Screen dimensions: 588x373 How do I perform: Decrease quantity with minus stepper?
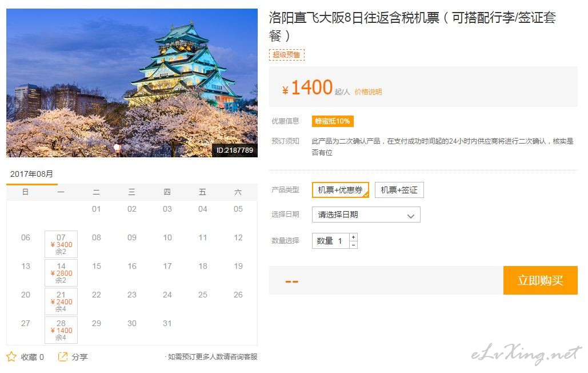[x=353, y=245]
